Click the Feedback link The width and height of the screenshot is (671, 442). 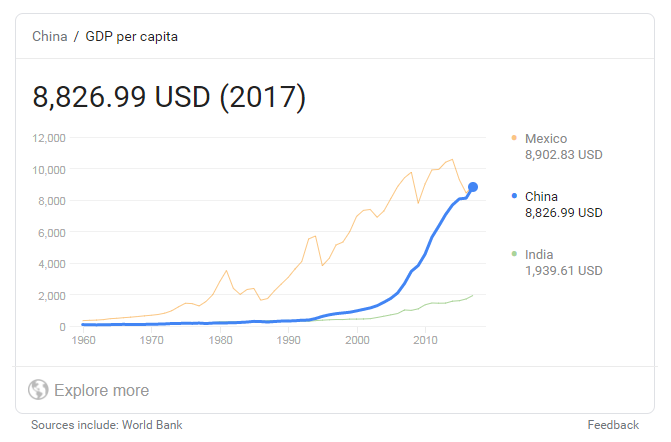[x=613, y=425]
